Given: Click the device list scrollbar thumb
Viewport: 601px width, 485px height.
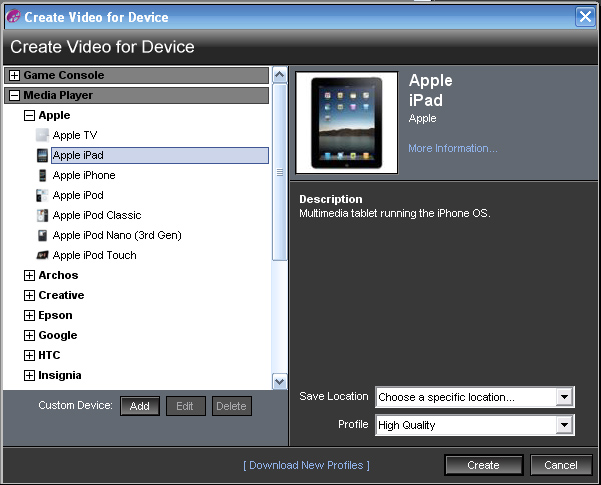Looking at the screenshot, I should [x=279, y=173].
